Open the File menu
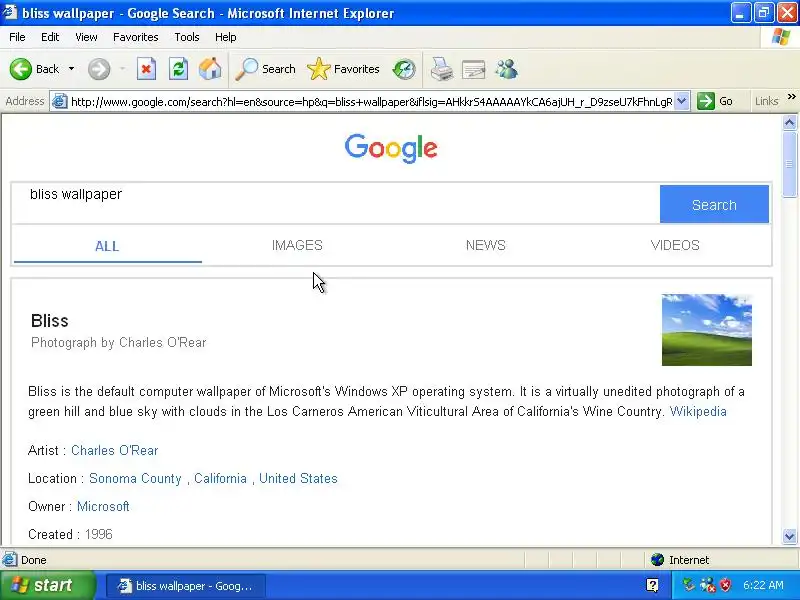The height and width of the screenshot is (600, 800). [17, 37]
